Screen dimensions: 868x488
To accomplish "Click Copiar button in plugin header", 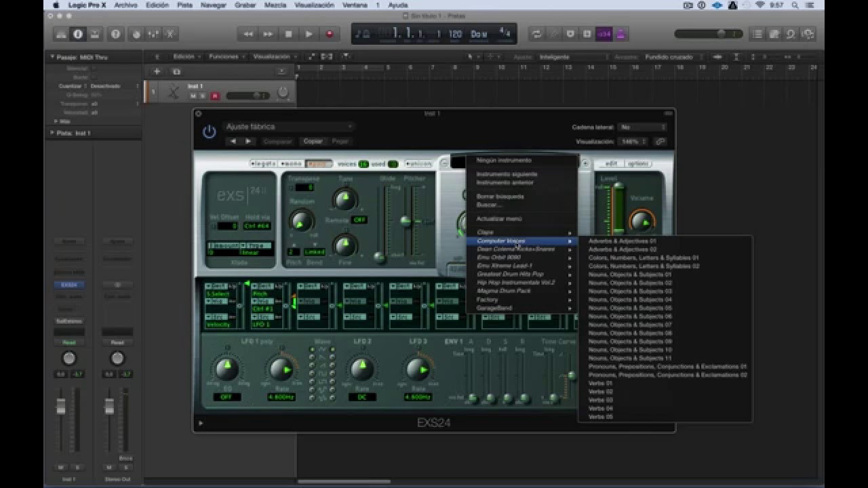I will point(313,141).
